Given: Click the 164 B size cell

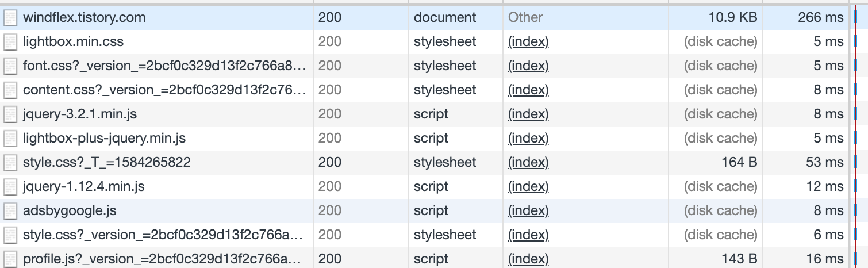Looking at the screenshot, I should [739, 163].
